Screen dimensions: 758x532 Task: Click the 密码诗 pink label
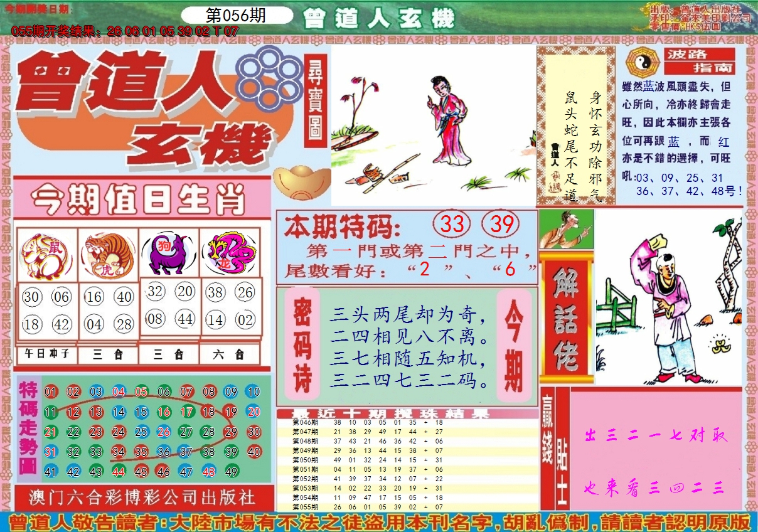coord(303,344)
